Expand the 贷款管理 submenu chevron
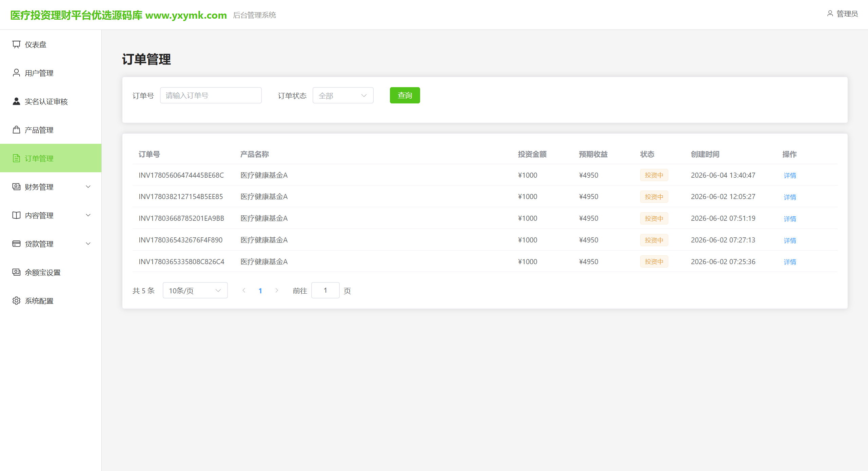This screenshot has height=471, width=868. (x=88, y=244)
